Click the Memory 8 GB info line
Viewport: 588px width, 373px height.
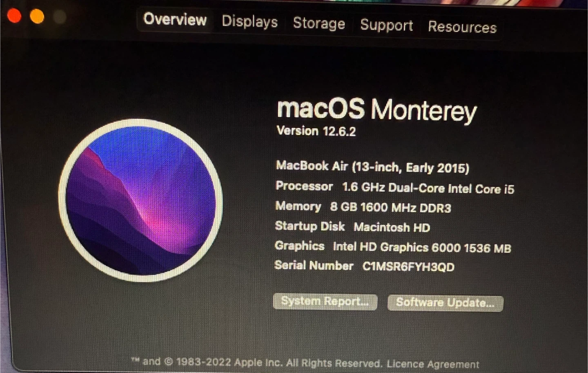[363, 207]
